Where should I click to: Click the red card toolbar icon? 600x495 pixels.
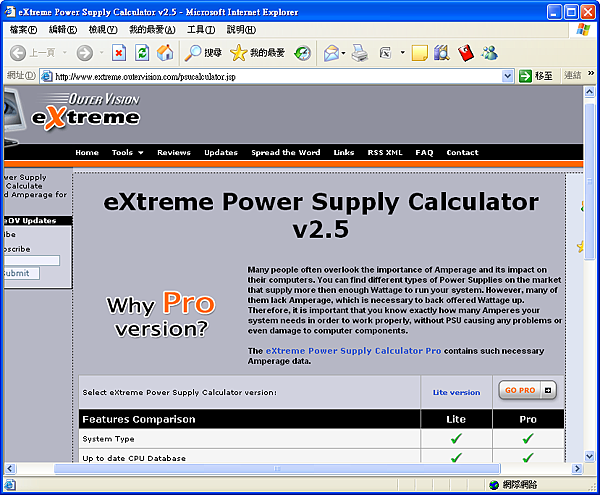point(466,53)
